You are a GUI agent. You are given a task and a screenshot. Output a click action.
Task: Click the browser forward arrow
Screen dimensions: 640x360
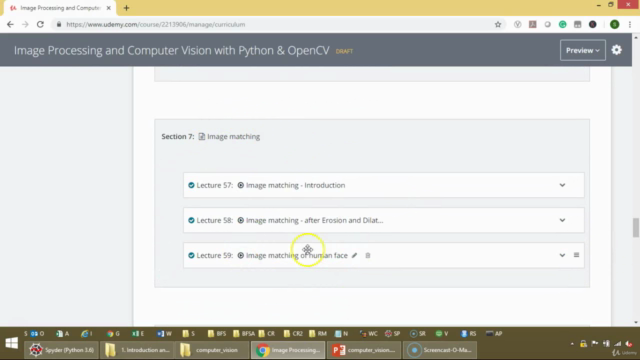[25, 24]
